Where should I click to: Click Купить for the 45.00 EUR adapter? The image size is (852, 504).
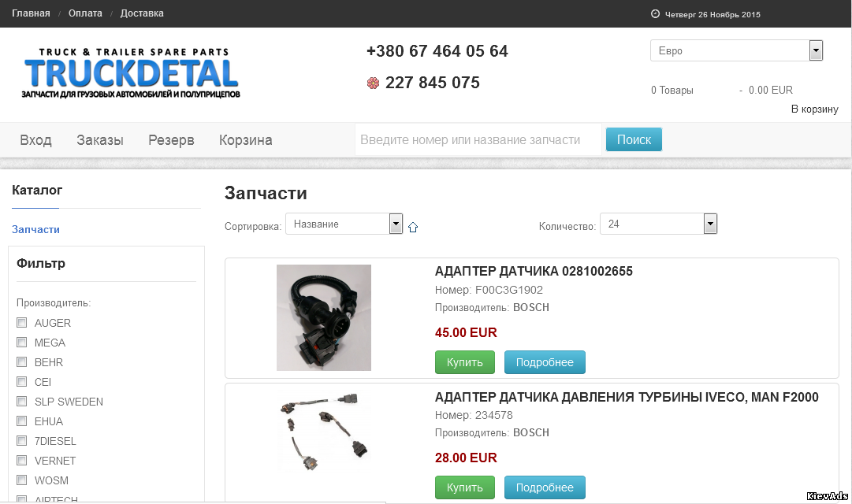pos(464,362)
